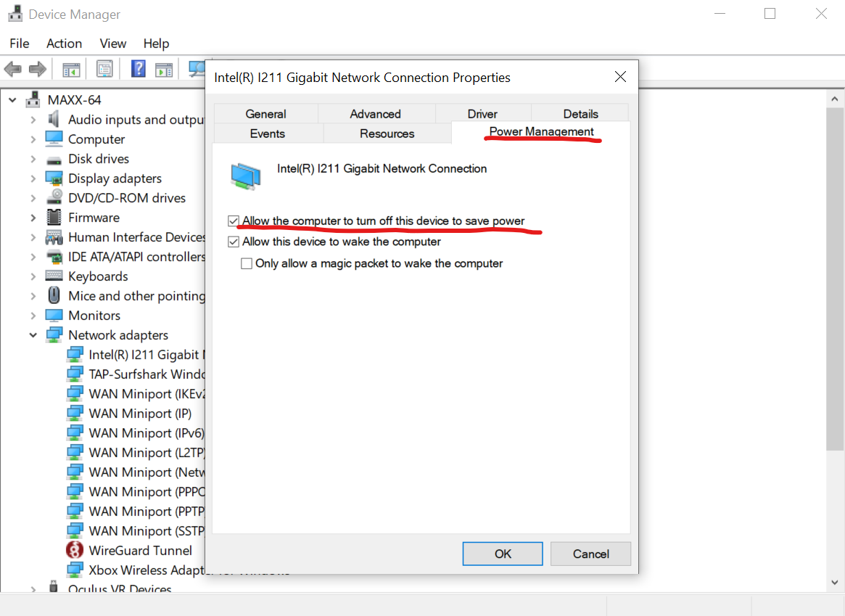This screenshot has width=845, height=616.
Task: Click the DVD/CD-ROM drives disc icon
Action: 54,198
